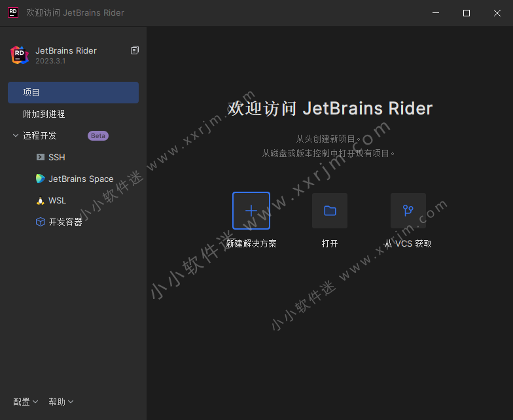Click the 新建解决方案 label
Image resolution: width=513 pixels, height=420 pixels.
tap(251, 243)
